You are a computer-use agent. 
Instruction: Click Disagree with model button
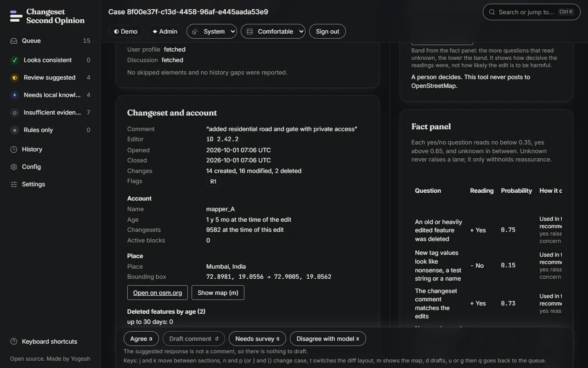pos(328,339)
